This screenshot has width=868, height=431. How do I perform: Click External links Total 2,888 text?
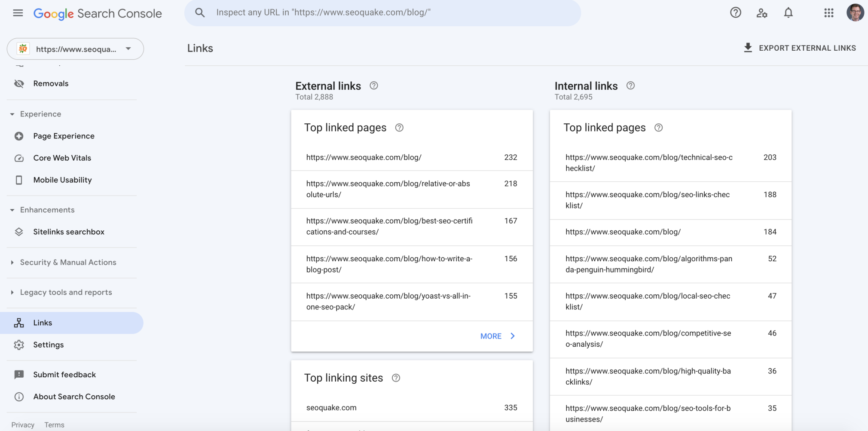point(314,97)
